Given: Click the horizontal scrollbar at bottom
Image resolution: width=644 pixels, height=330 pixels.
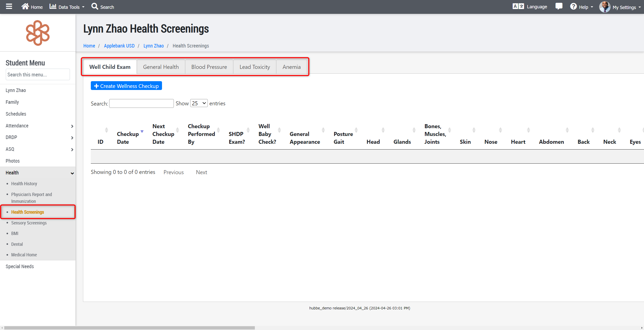Looking at the screenshot, I should [130, 328].
